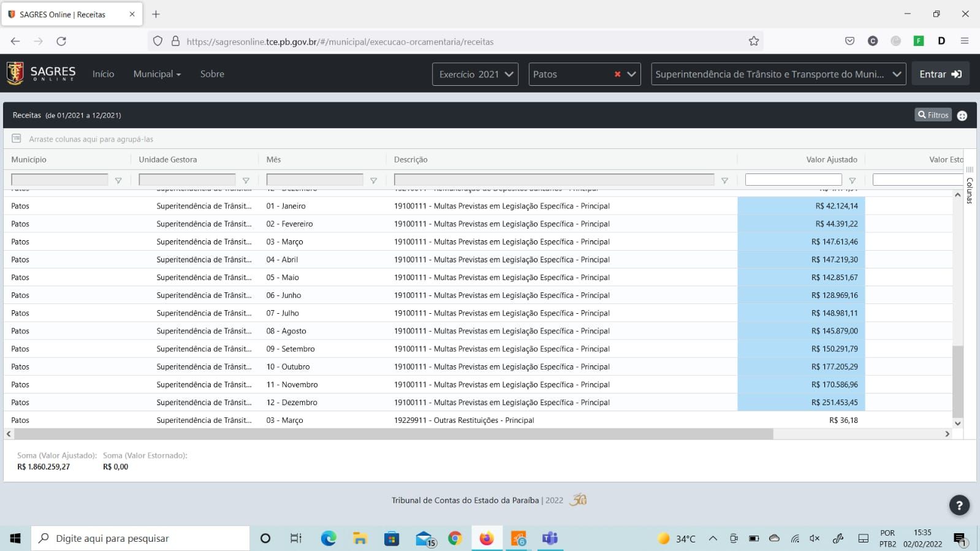
Task: Open the Filtros panel
Action: point(933,115)
